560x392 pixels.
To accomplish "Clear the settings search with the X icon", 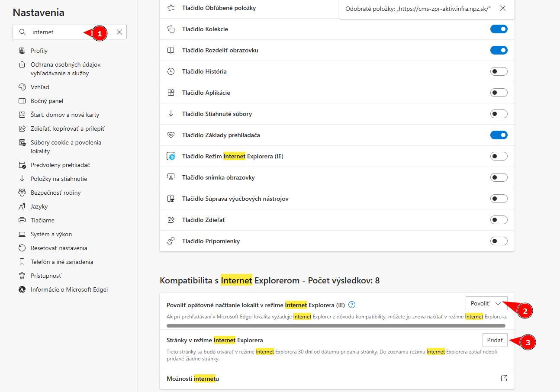I will [119, 32].
